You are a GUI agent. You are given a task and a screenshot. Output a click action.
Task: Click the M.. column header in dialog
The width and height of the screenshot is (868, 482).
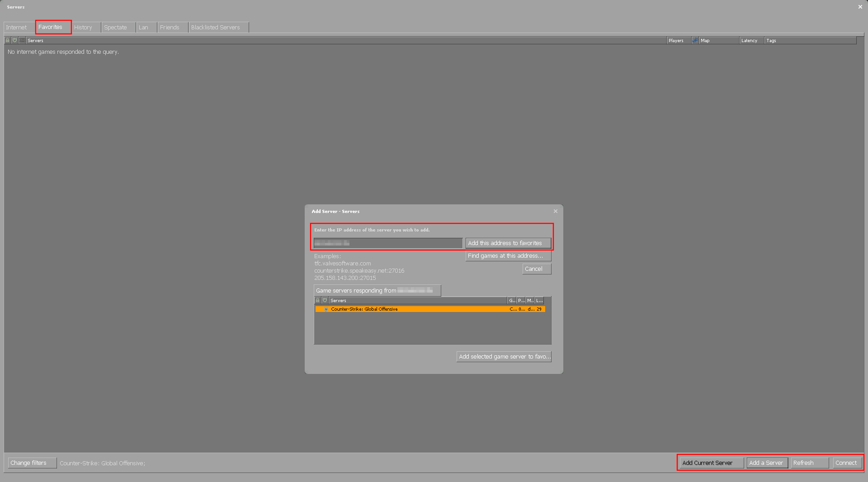tap(530, 300)
